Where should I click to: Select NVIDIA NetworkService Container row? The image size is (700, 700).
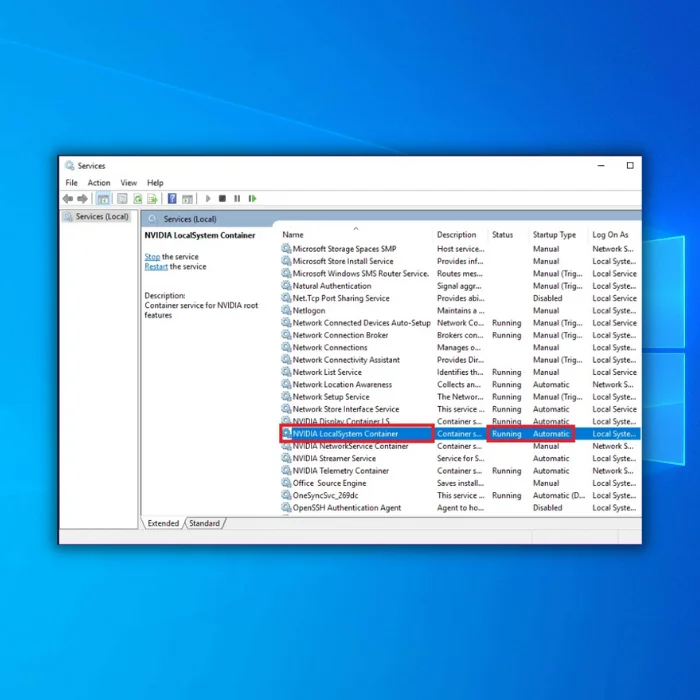[x=460, y=446]
